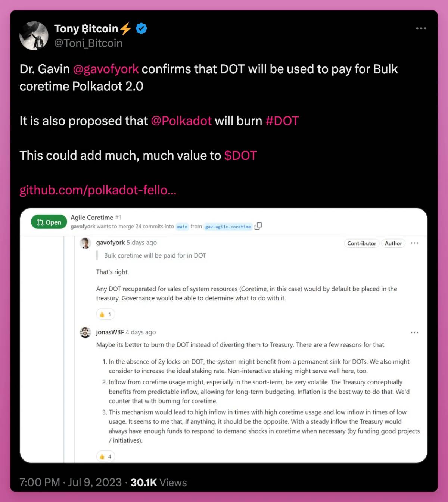Open the tweet's three-dot more menu
This screenshot has height=502, width=448.
click(421, 28)
